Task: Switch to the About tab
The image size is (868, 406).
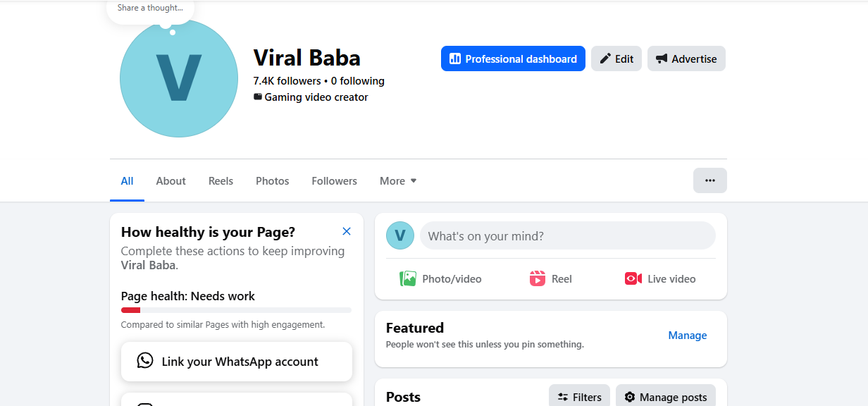Action: (170, 181)
